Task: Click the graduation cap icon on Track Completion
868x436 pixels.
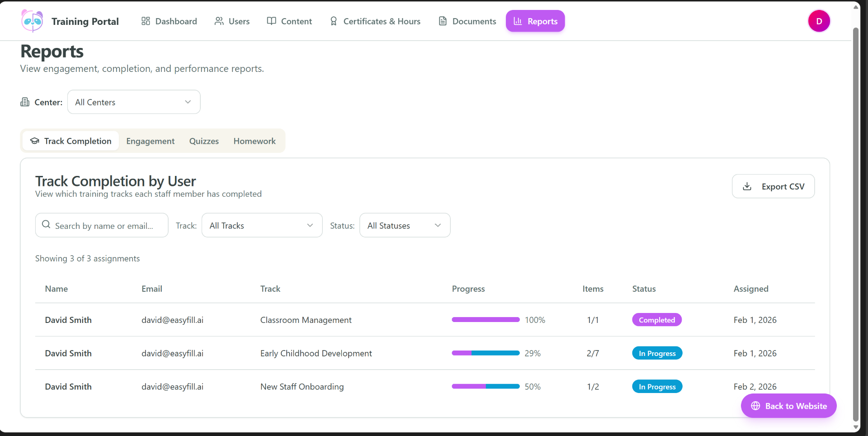Action: click(35, 141)
